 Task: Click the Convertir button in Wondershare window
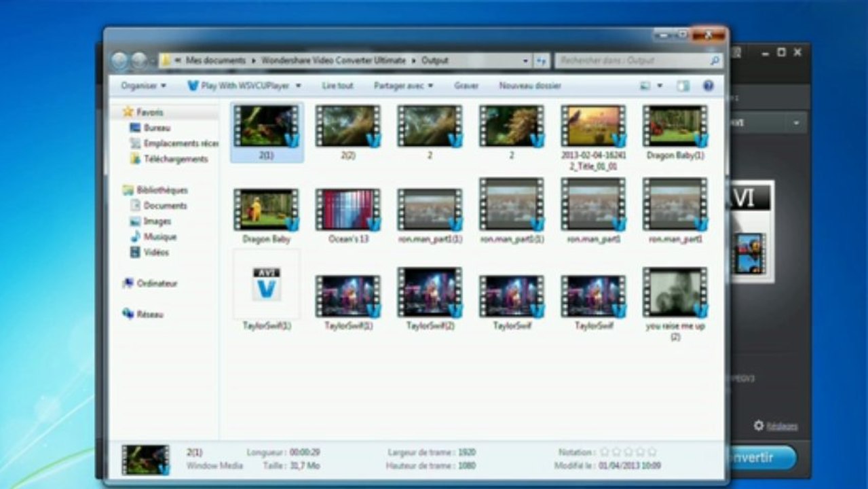click(760, 457)
